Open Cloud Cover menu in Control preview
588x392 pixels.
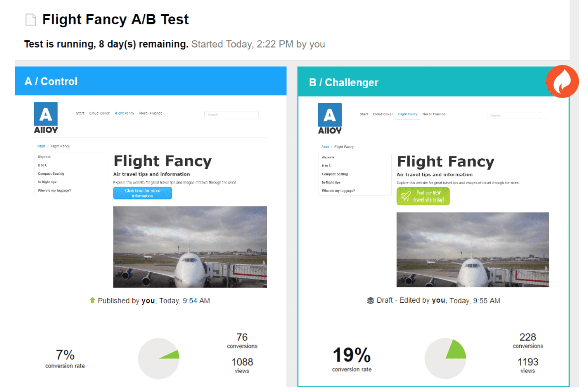pos(99,113)
